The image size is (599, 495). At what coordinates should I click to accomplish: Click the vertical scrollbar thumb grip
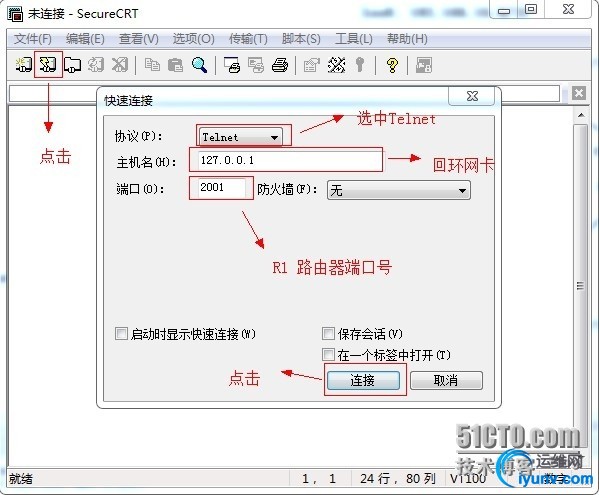point(580,286)
